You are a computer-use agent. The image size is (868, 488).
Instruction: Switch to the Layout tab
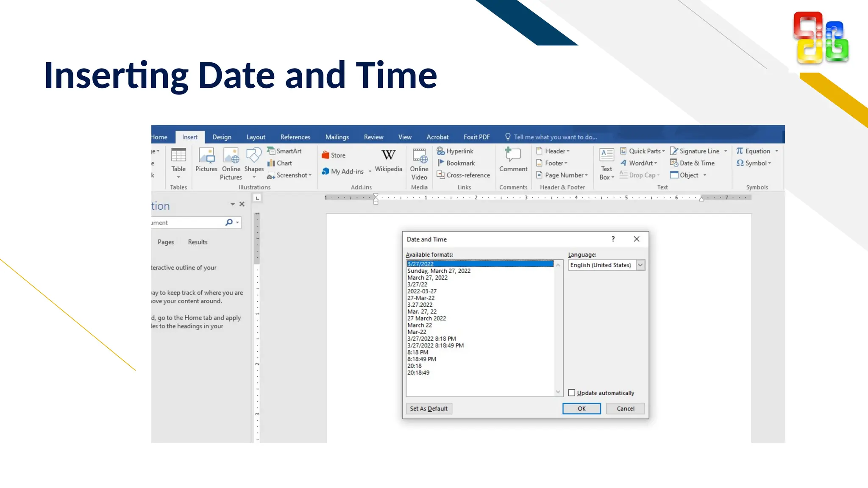click(256, 137)
